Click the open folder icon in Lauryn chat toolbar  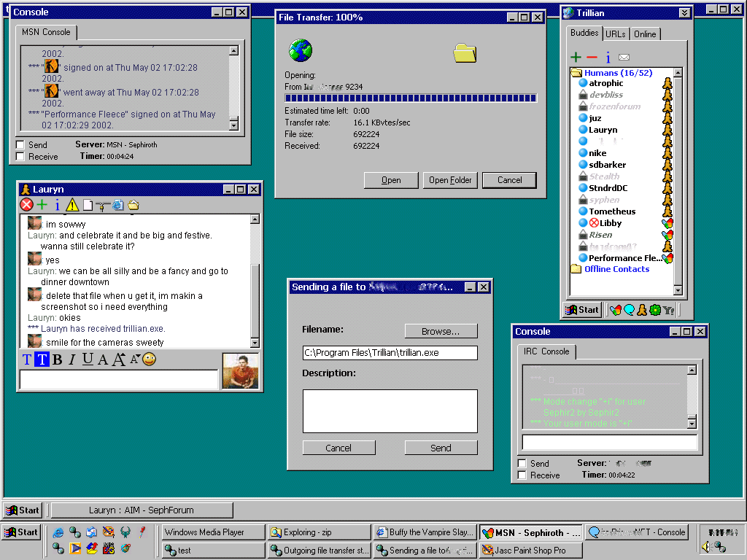point(133,205)
